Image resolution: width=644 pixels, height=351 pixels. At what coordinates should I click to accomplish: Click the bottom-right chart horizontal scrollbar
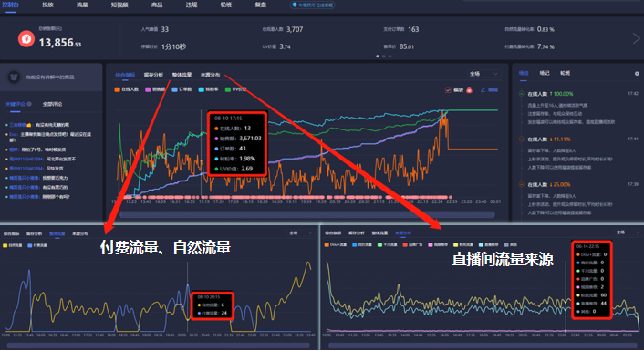pyautogui.click(x=483, y=346)
